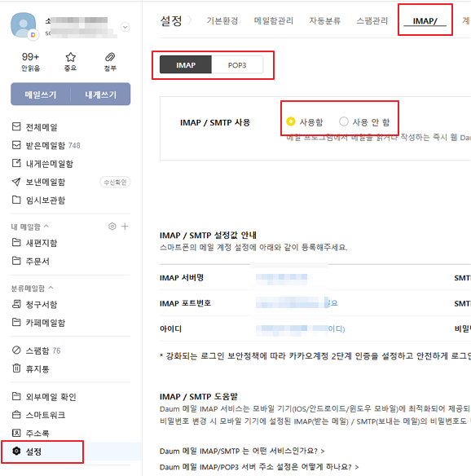Select the dark IMAP toggle tab
The width and height of the screenshot is (471, 476).
186,64
